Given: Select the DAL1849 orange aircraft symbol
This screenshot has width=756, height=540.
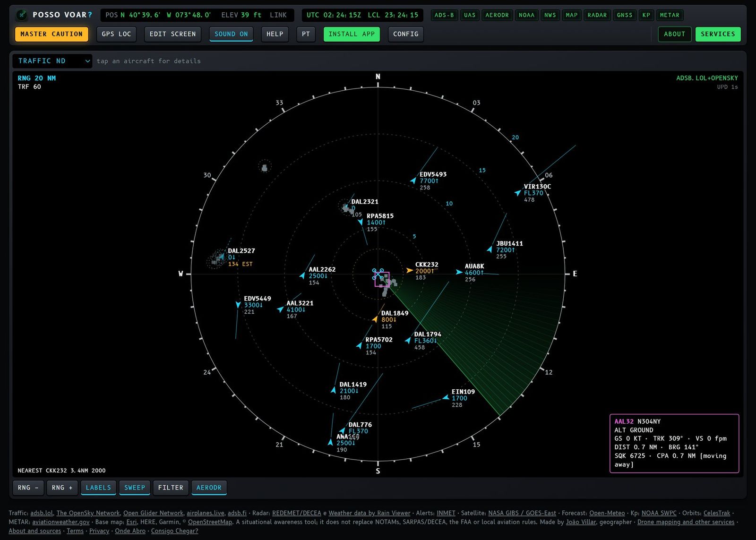Looking at the screenshot, I should 375,320.
